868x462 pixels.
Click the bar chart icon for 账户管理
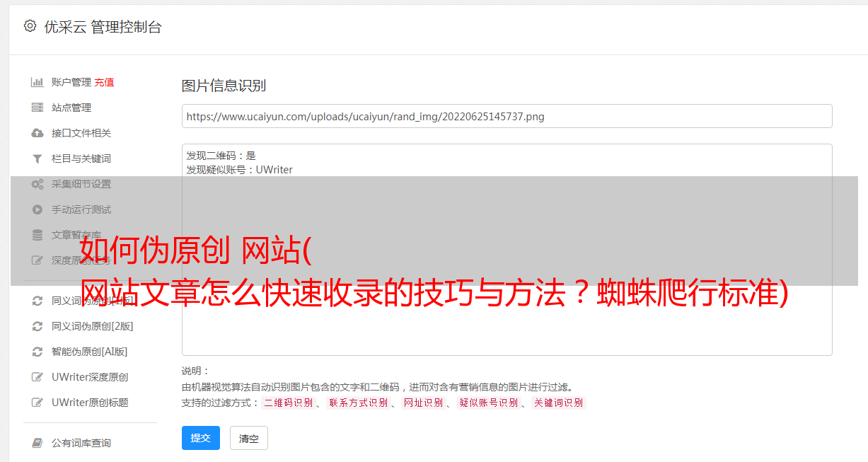coord(37,82)
